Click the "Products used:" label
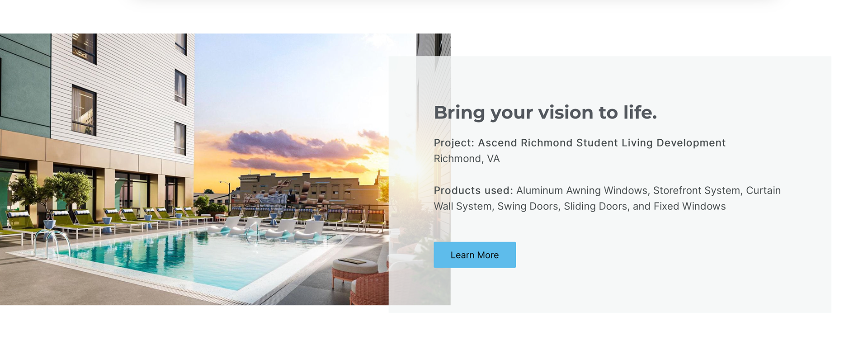The width and height of the screenshot is (868, 345). tap(473, 190)
